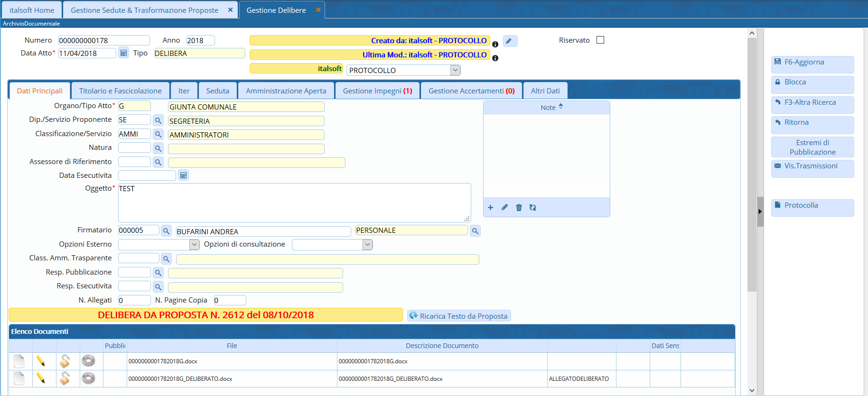The image size is (868, 396).
Task: Open the Opzioni di consultazione dropdown
Action: pos(367,245)
